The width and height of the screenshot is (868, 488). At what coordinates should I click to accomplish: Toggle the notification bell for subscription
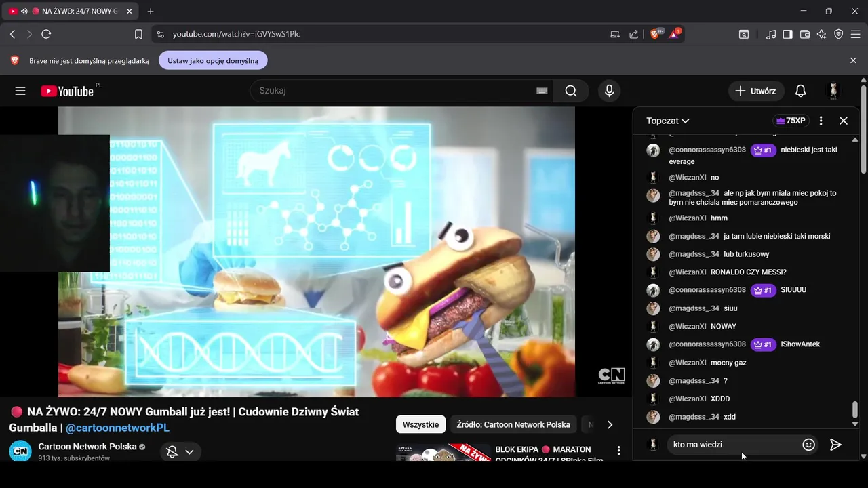pyautogui.click(x=172, y=452)
